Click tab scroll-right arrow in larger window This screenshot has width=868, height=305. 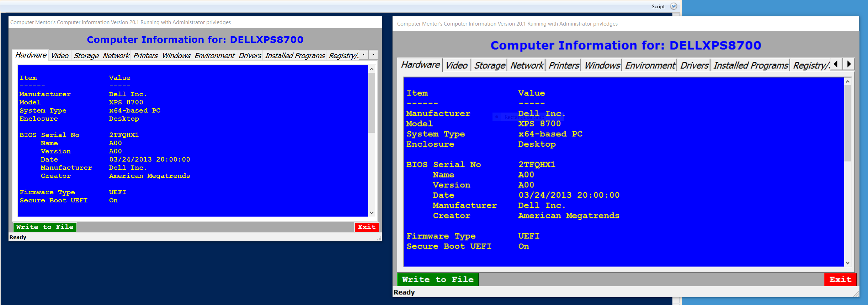[x=849, y=64]
